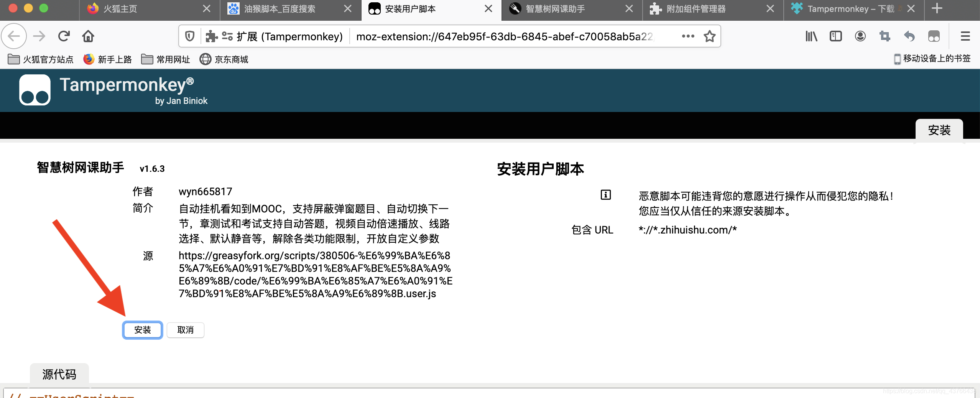Click the 取消 cancel button
Screen dimensions: 980x398
tap(186, 330)
